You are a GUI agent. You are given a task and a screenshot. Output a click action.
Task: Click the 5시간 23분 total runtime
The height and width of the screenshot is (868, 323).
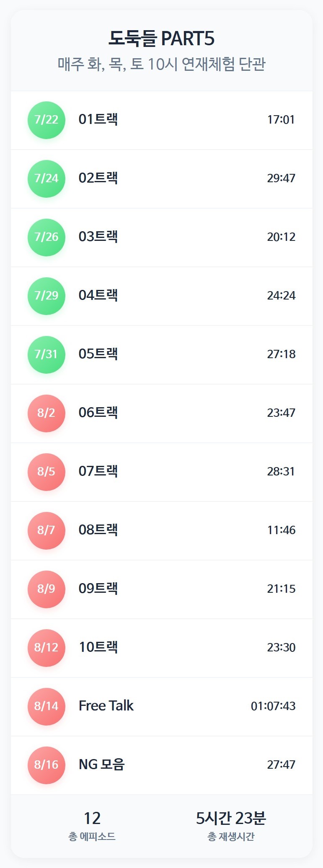click(231, 818)
